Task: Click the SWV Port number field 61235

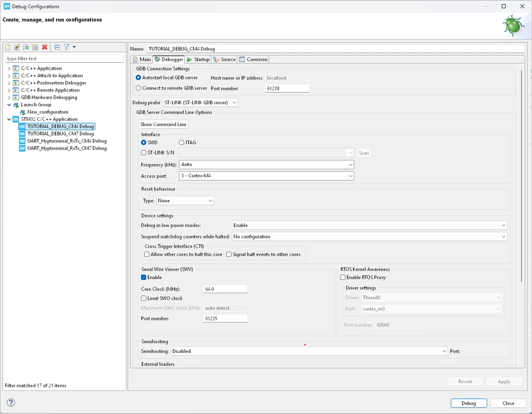Action: 225,318
